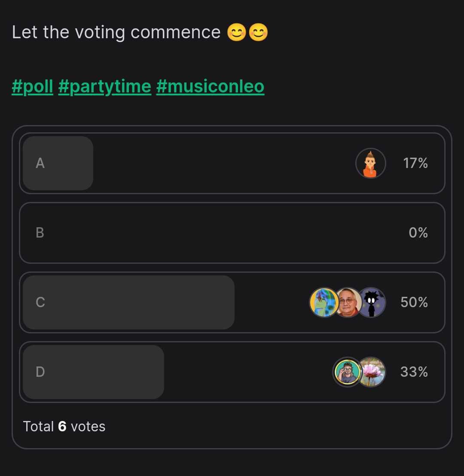
Task: Click the 0% result on option B
Action: 418,233
